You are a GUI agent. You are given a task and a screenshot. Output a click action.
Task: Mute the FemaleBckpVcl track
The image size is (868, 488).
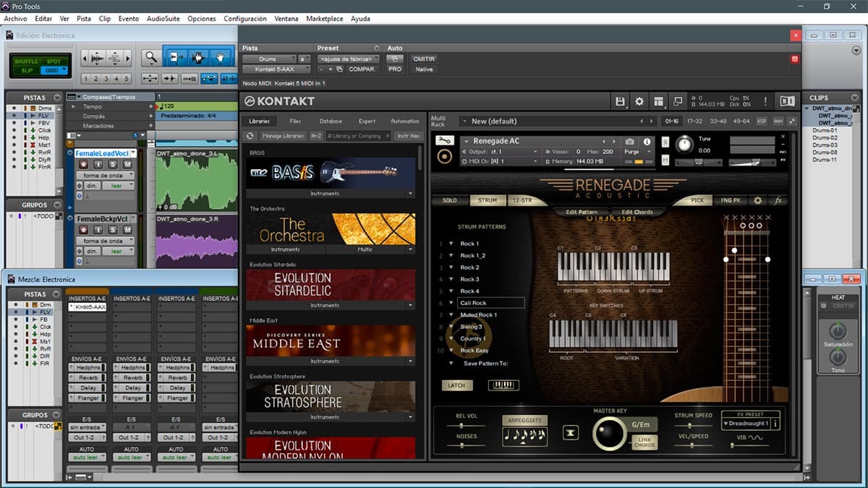(128, 229)
